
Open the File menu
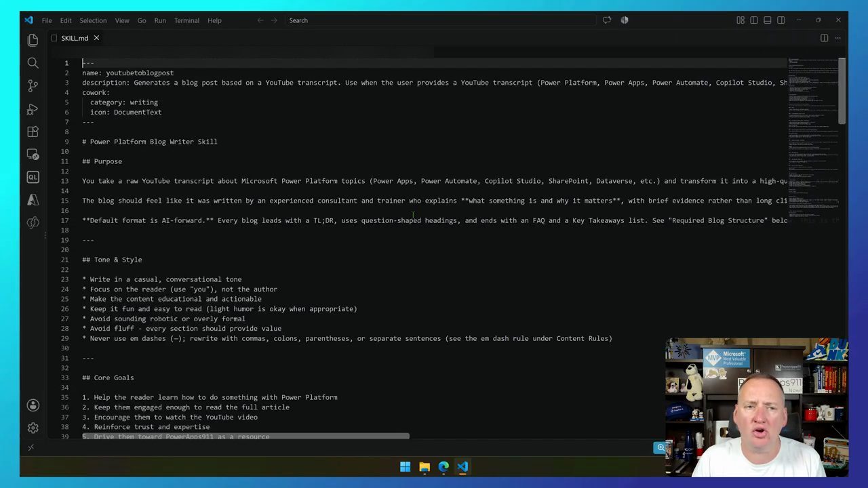47,20
